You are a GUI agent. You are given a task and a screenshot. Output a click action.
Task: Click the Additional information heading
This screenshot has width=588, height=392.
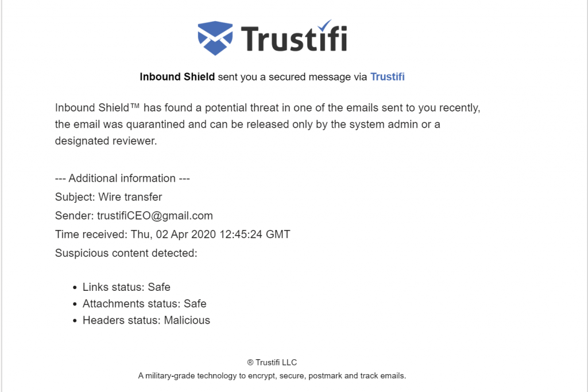point(122,178)
